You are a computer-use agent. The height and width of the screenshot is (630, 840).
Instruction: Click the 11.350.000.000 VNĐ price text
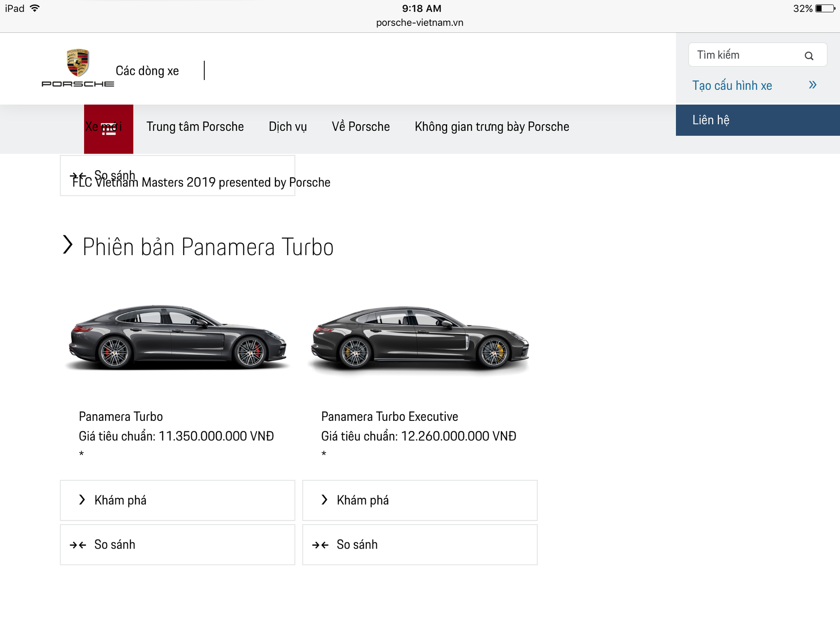coord(216,436)
